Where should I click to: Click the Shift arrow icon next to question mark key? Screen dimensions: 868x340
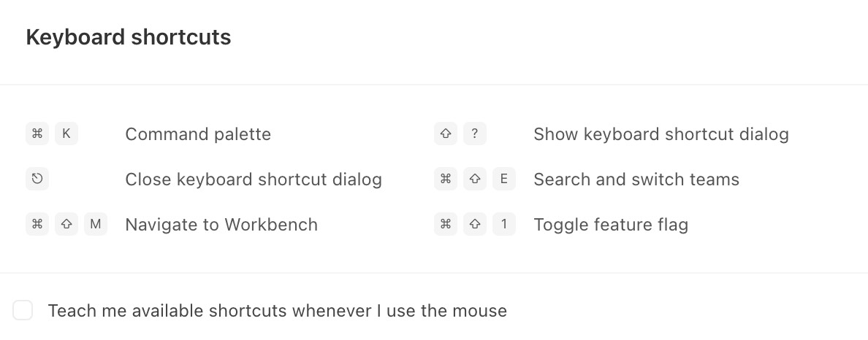pyautogui.click(x=446, y=134)
